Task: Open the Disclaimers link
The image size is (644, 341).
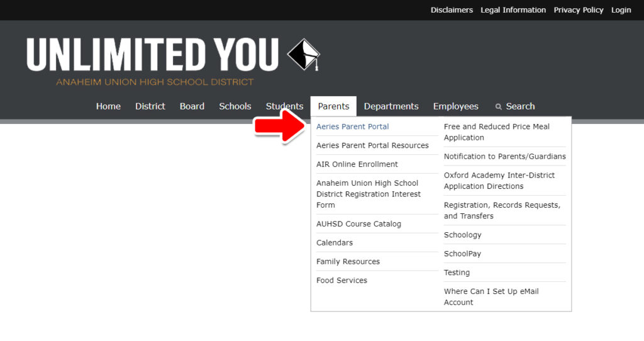Action: (x=452, y=10)
